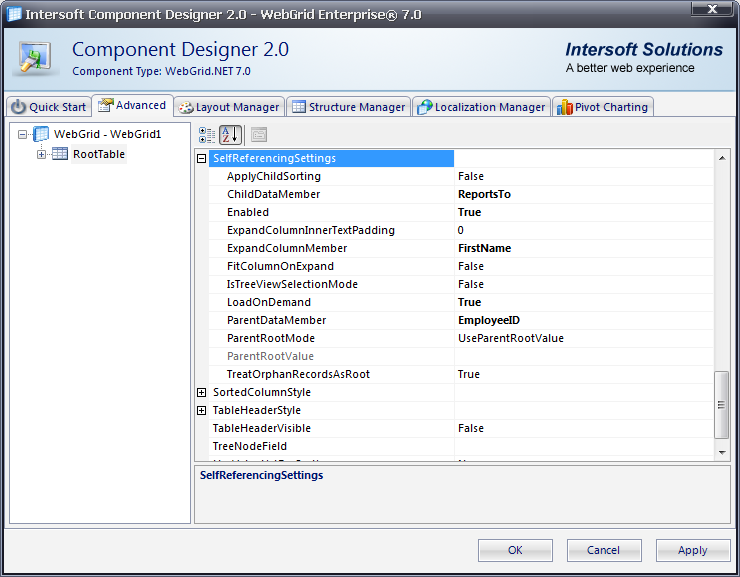Click the Alphabetical sort toolbar icon
The image size is (740, 577).
(230, 135)
